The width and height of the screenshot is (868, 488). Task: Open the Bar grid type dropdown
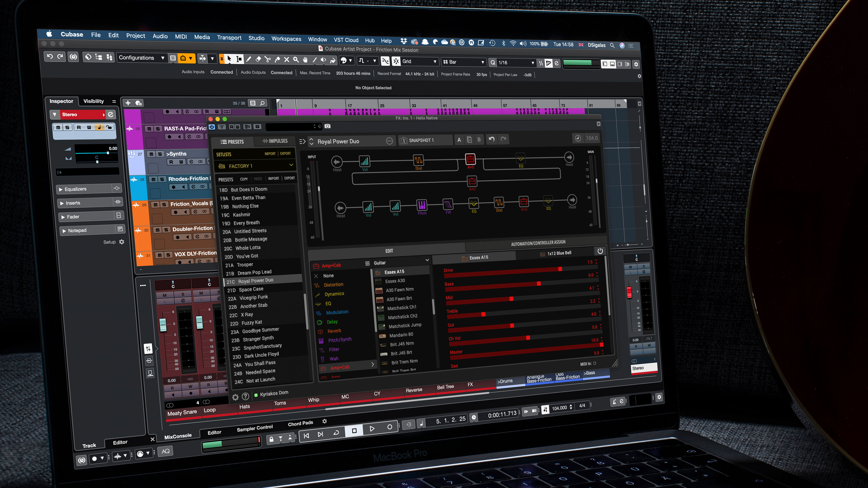point(464,62)
